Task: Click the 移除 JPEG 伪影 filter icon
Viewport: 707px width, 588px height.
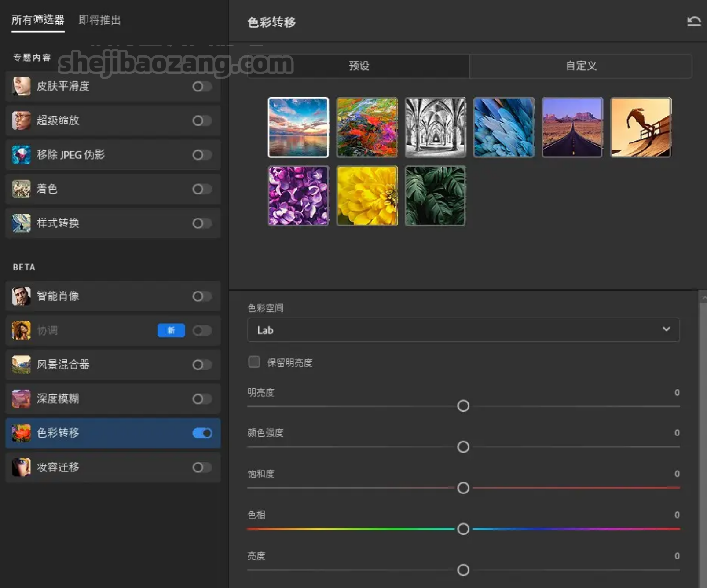Action: [21, 155]
